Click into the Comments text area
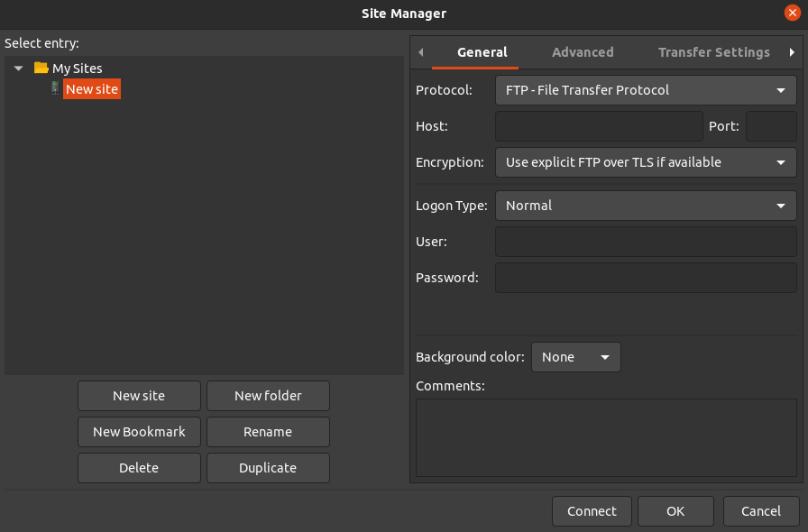Screen dimensions: 808x532 pyautogui.click(x=606, y=437)
